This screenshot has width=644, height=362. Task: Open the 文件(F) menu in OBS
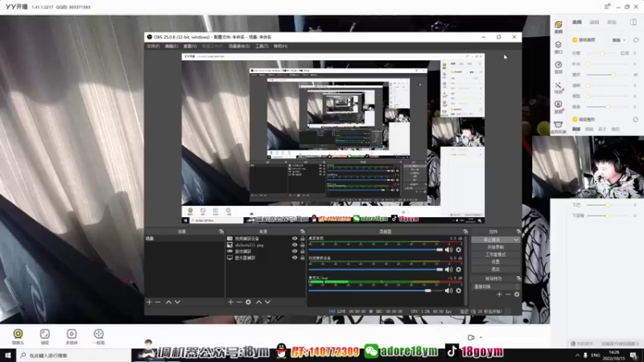pyautogui.click(x=153, y=46)
